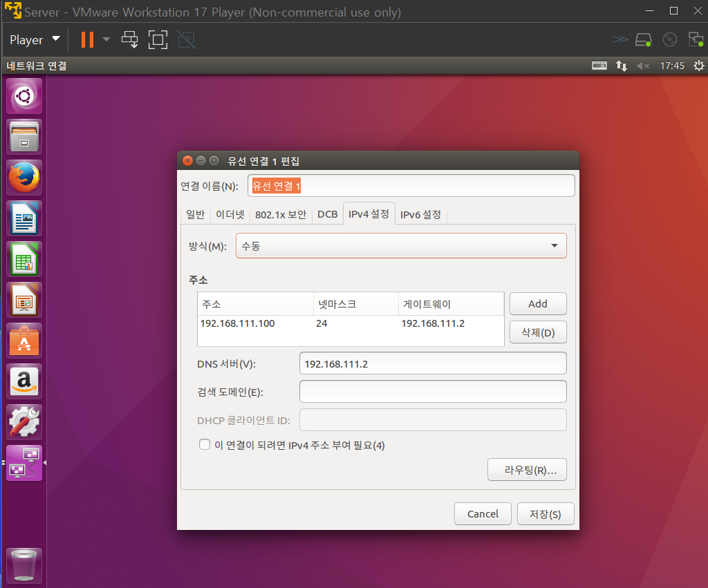The width and height of the screenshot is (708, 588).
Task: Click the 17:45 clock indicator
Action: point(672,66)
